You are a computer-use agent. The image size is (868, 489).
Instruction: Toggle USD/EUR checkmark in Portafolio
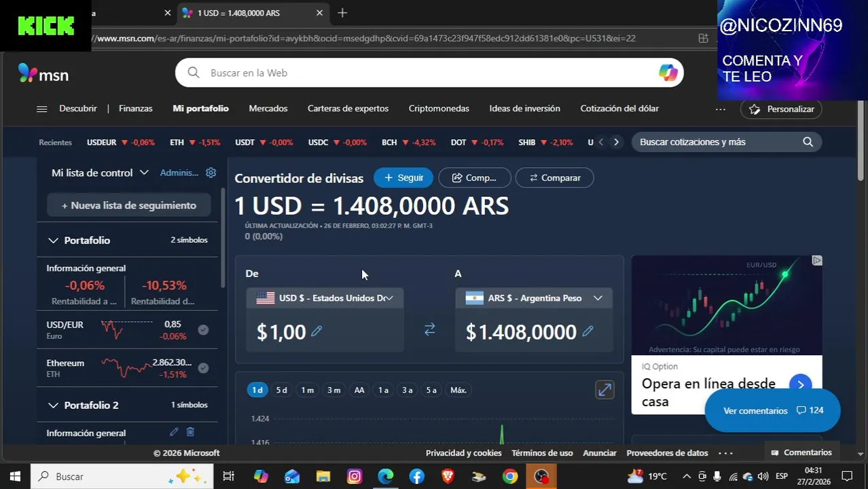coord(203,330)
